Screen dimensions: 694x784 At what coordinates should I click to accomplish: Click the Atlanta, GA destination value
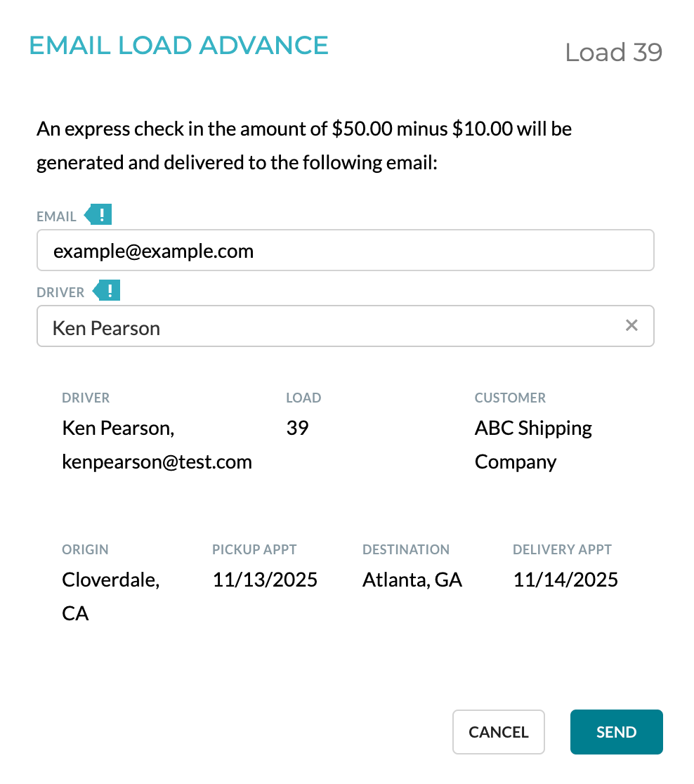pyautogui.click(x=412, y=580)
